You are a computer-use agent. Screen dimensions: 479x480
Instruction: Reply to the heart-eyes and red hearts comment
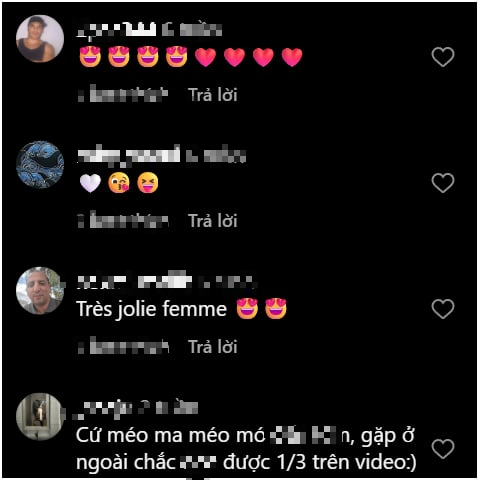tap(213, 95)
